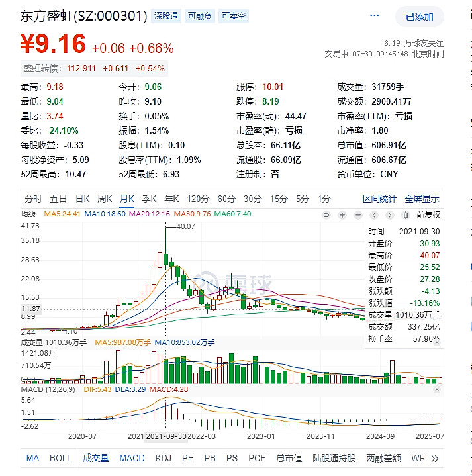This screenshot has height=476, width=472.
Task: Close the 2021-09-30 data tooltip
Action: click(437, 342)
